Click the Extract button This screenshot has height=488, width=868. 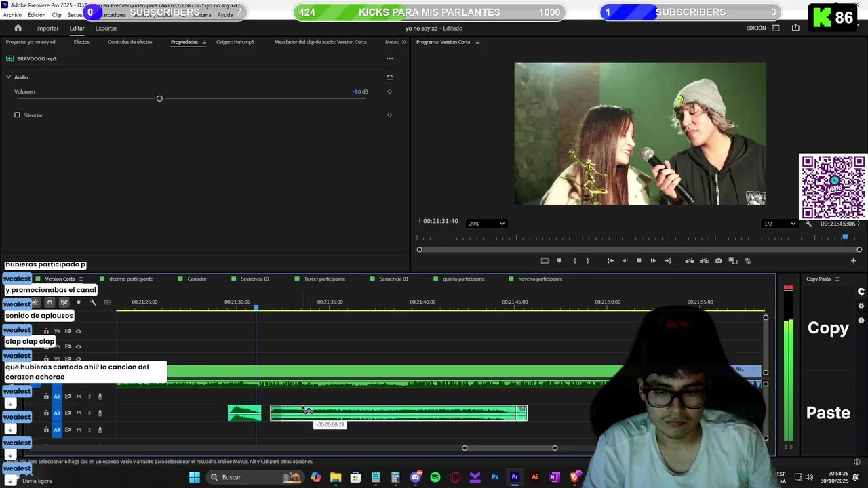tap(704, 260)
